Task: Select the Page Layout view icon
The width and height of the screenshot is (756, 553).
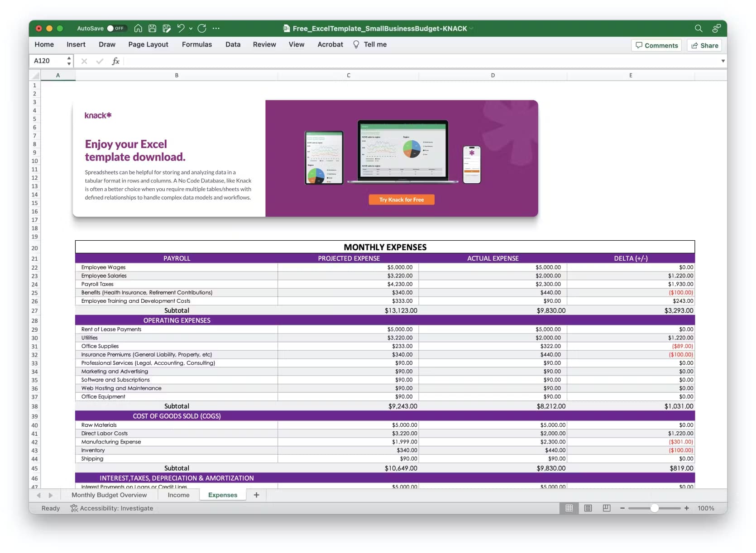Action: 588,508
